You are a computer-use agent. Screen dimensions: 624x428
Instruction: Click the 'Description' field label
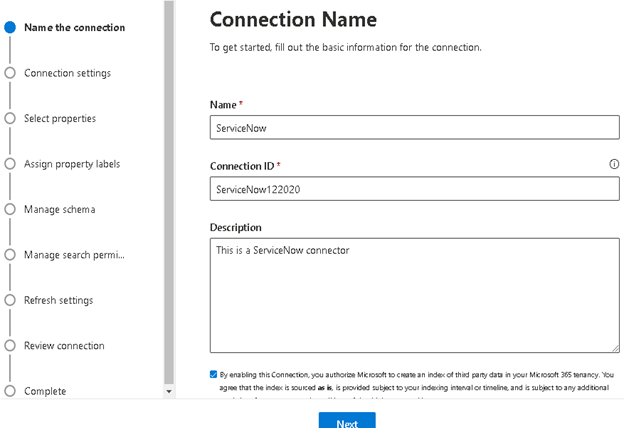(x=236, y=227)
